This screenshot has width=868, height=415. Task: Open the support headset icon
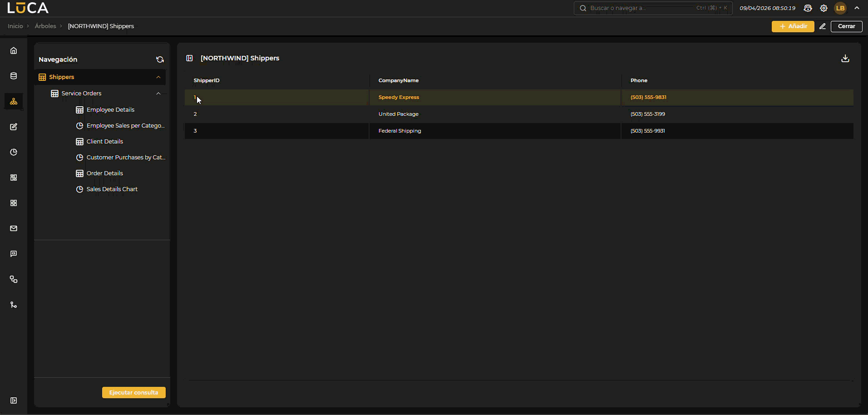(x=808, y=8)
